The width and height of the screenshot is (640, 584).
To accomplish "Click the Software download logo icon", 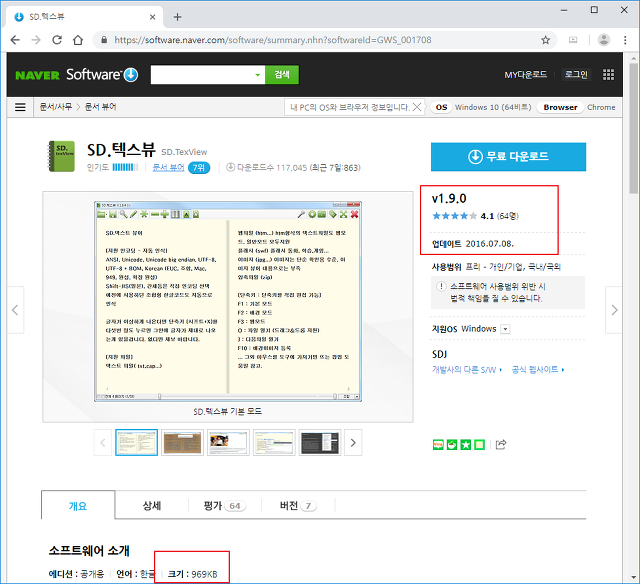I will (x=131, y=75).
